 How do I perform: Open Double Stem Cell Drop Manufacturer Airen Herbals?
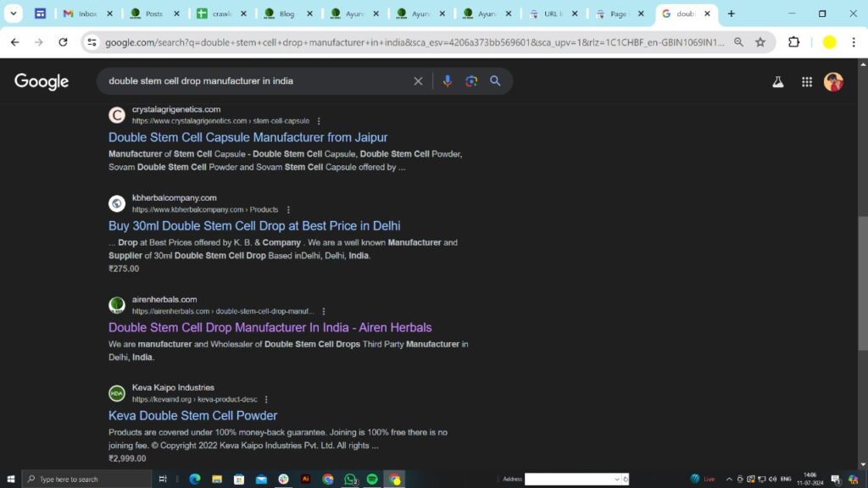[270, 328]
